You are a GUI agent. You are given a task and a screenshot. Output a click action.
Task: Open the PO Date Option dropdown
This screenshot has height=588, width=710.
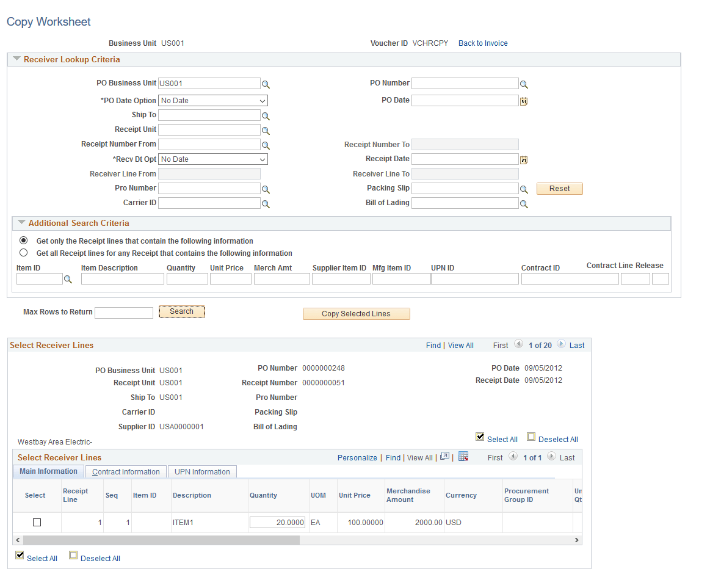click(x=213, y=101)
